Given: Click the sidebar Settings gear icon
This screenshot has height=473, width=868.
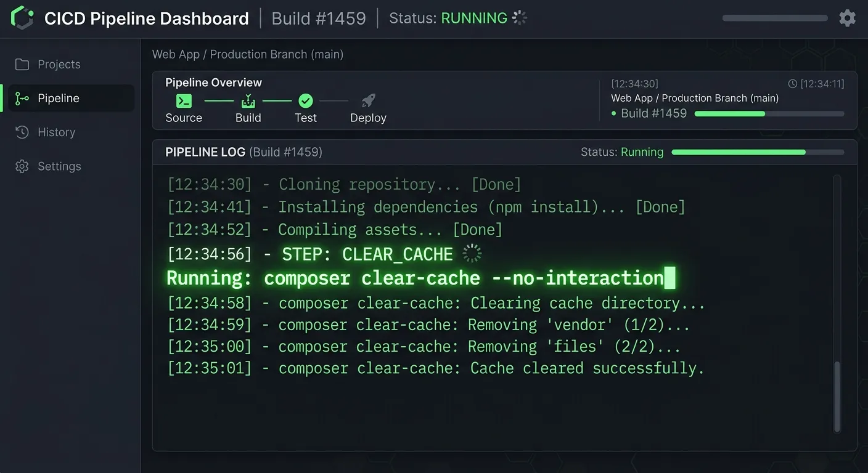Looking at the screenshot, I should coord(22,166).
